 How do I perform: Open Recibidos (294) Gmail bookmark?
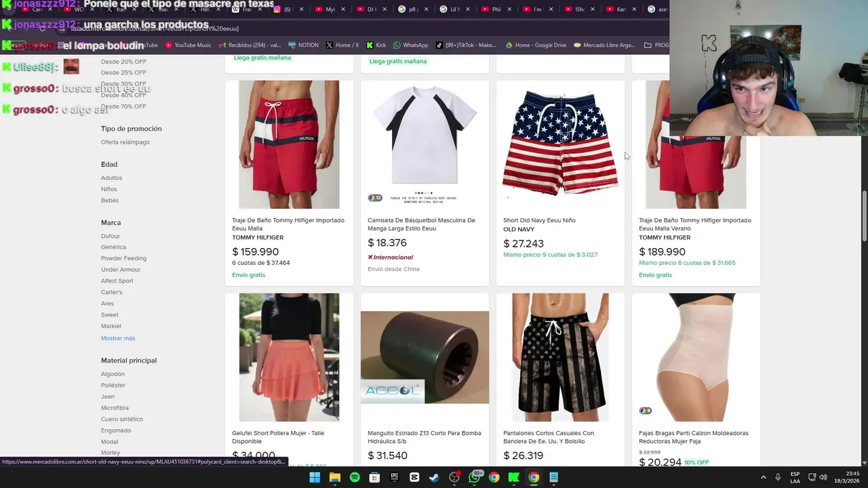click(x=249, y=45)
